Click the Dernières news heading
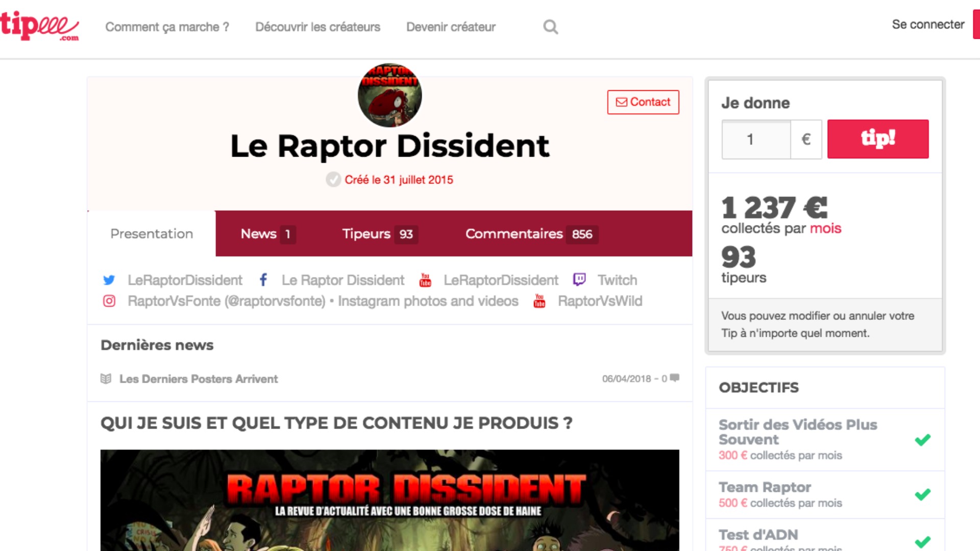The height and width of the screenshot is (551, 980). 157,345
